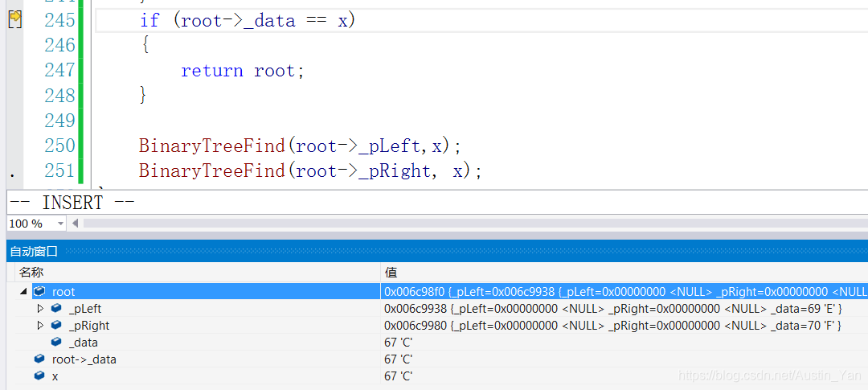868x390 pixels.
Task: Click the 67 'C' value of _data member
Action: pos(399,343)
